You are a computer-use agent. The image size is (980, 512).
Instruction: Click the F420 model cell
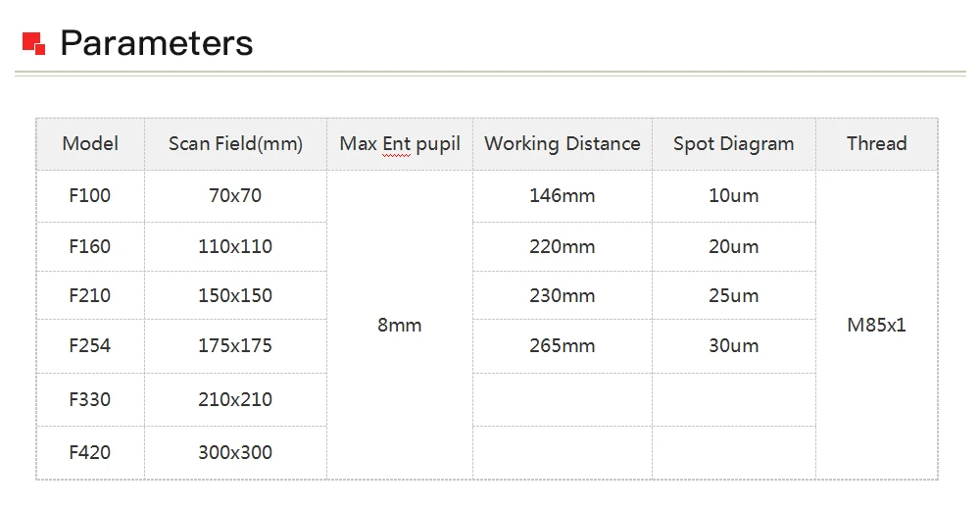pyautogui.click(x=90, y=452)
